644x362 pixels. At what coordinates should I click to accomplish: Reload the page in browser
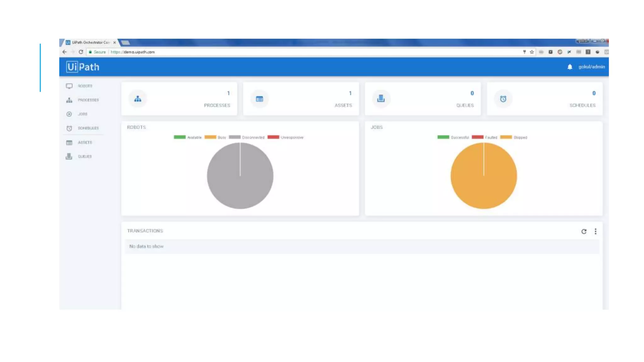tap(81, 52)
